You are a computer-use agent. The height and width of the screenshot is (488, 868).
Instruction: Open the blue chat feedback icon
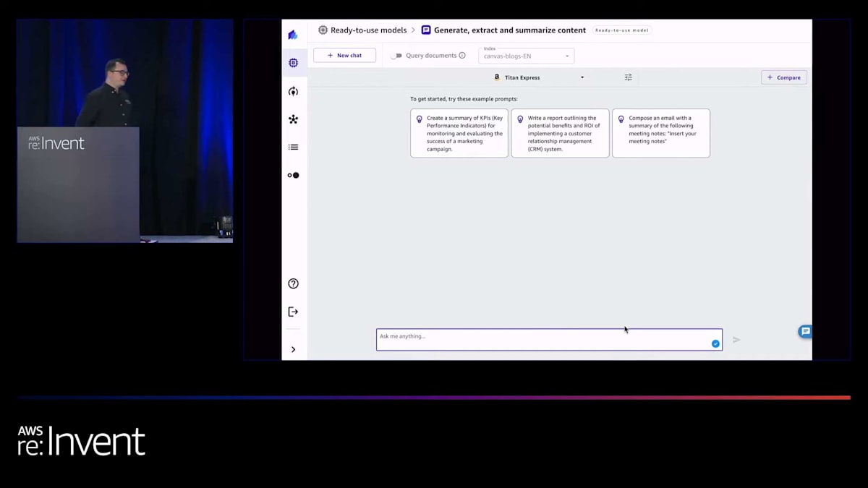pyautogui.click(x=805, y=331)
